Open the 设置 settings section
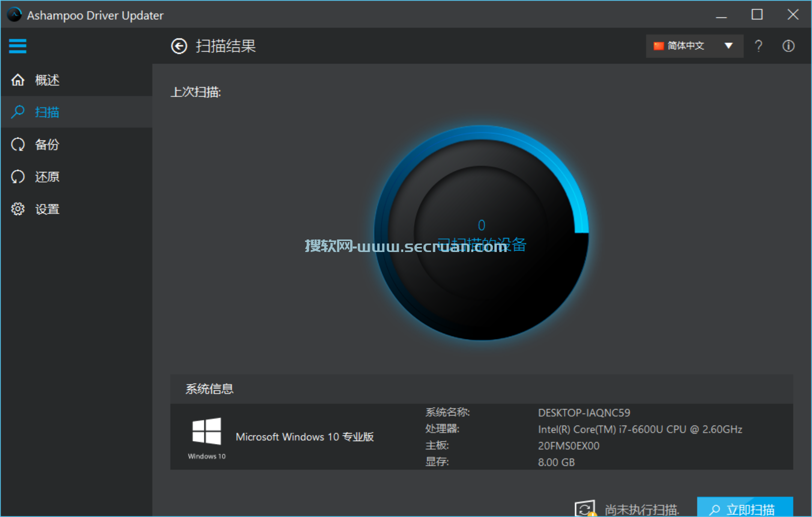Screen dimensions: 812x517 coord(77,209)
